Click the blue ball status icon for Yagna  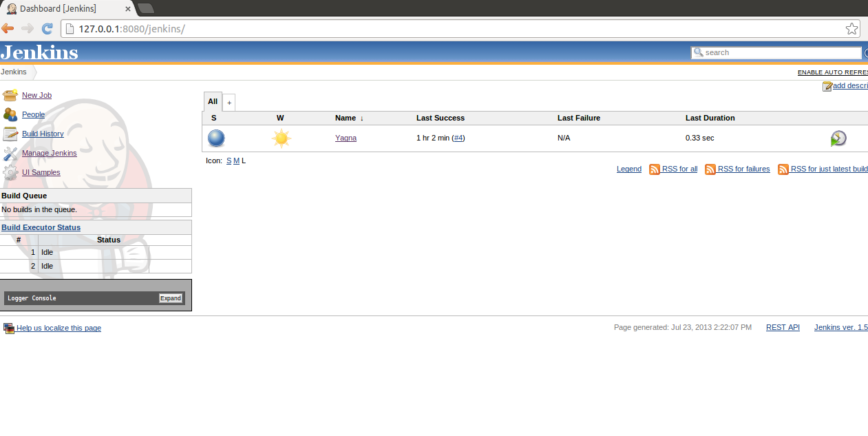pos(215,138)
